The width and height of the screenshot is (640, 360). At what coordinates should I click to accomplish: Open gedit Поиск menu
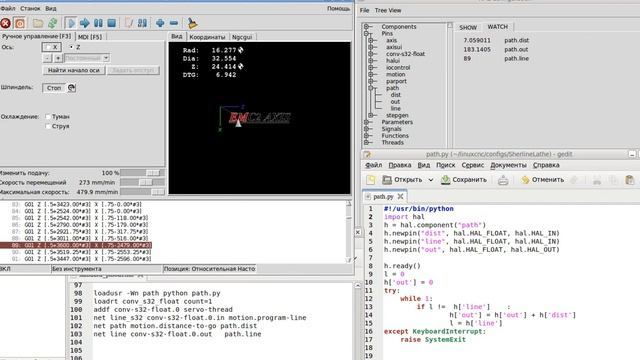445,165
